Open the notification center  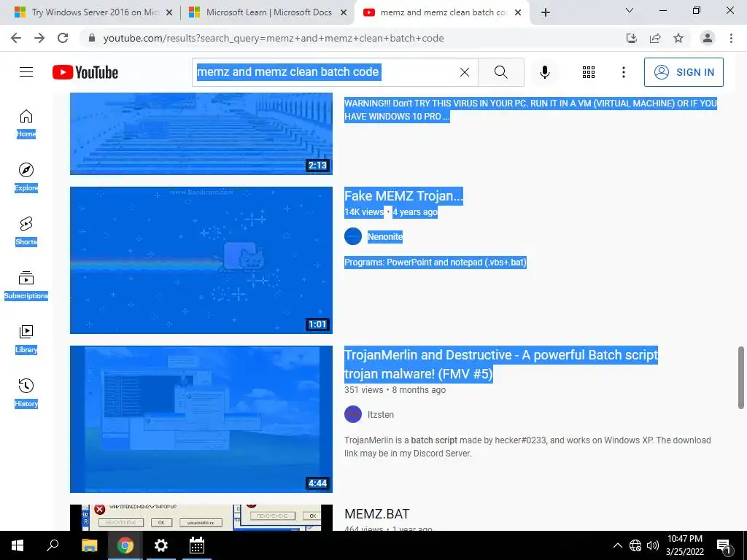point(723,545)
